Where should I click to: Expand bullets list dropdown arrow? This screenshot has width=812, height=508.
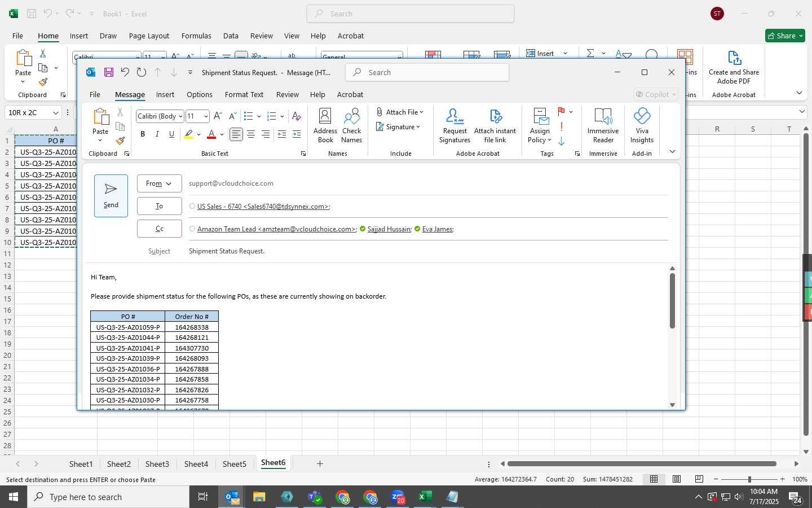[259, 116]
